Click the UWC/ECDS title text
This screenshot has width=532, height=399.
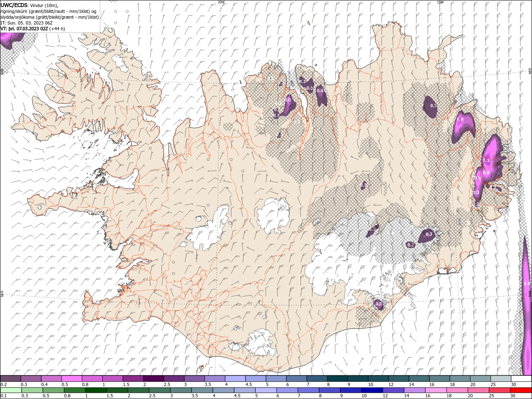tap(14, 5)
